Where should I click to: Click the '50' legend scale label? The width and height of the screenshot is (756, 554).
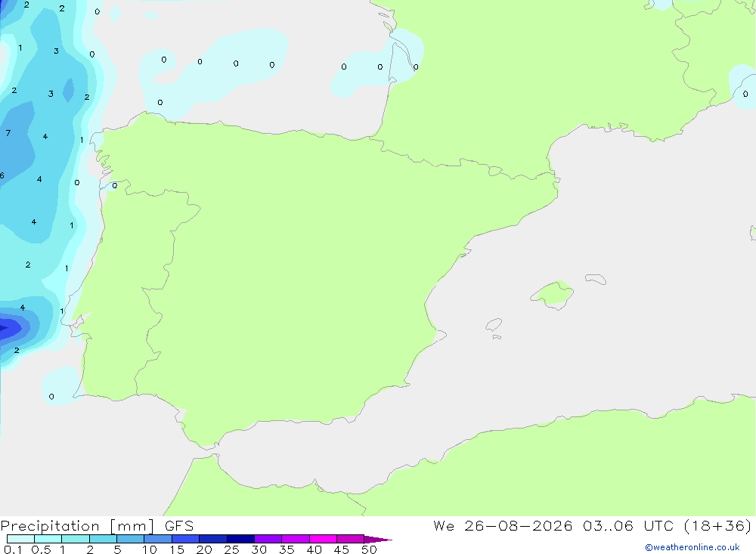pos(370,549)
